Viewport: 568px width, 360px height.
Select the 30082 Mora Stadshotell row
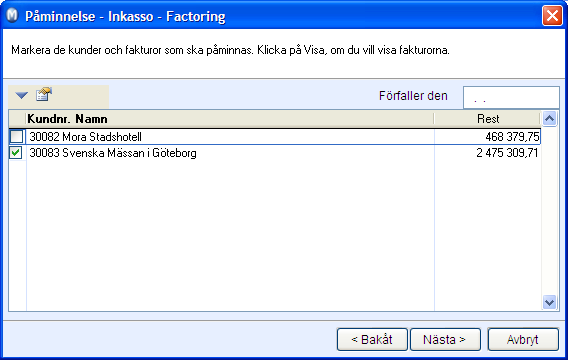coord(275,137)
